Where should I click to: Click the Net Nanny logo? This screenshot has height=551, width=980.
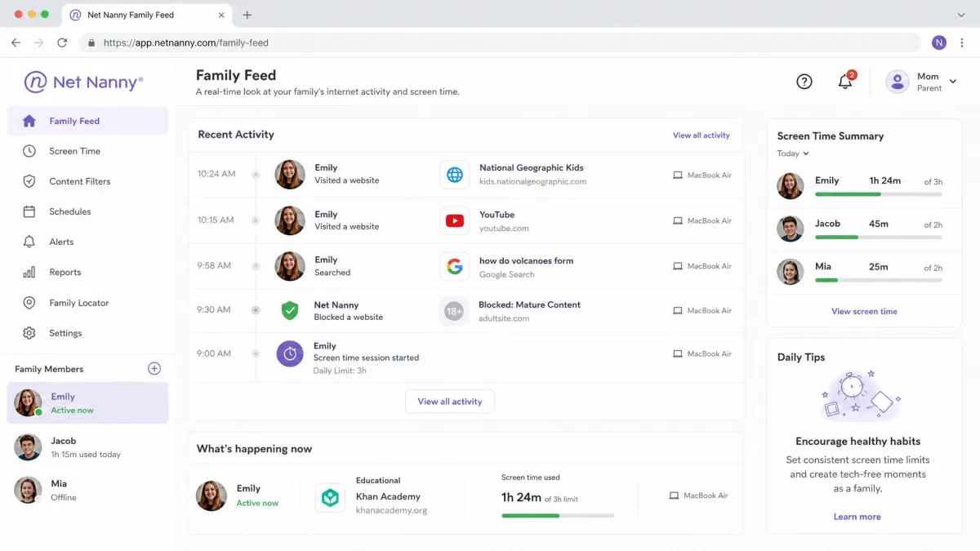click(x=83, y=82)
